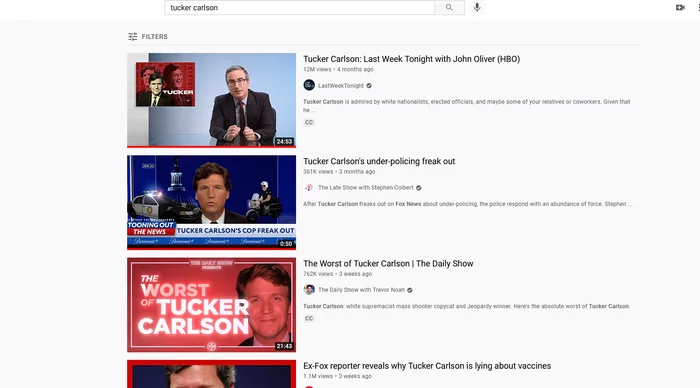Image resolution: width=700 pixels, height=388 pixels.
Task: Play John Oliver video thumbnail
Action: point(211,100)
